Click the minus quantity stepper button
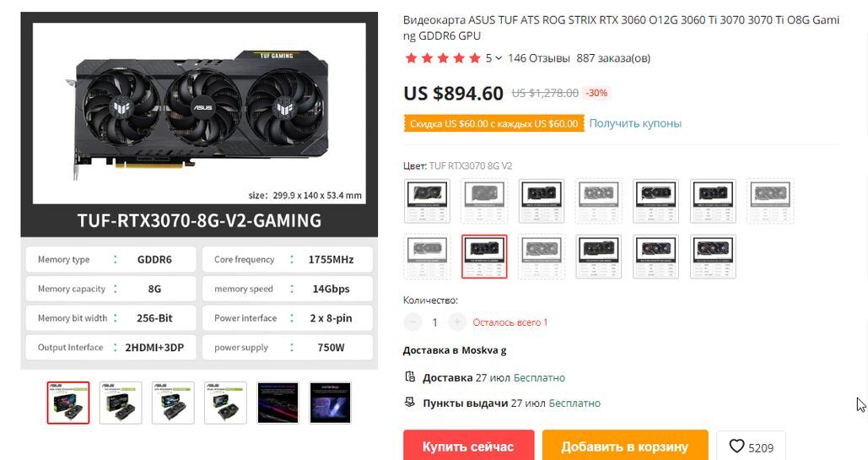Image resolution: width=868 pixels, height=460 pixels. [412, 322]
